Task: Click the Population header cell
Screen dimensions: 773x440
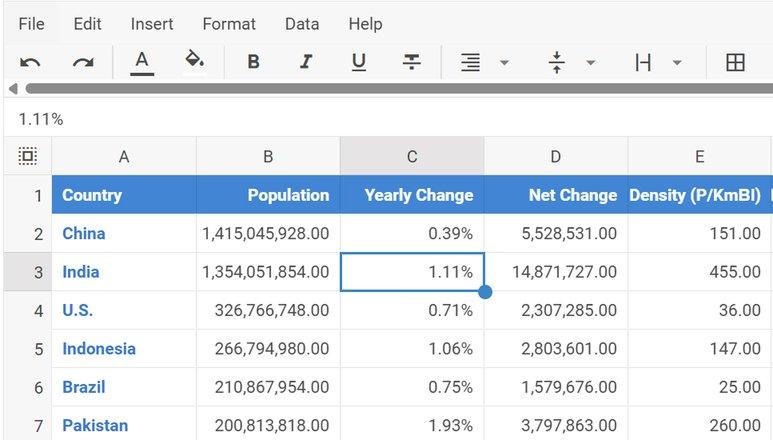Action: click(x=268, y=195)
